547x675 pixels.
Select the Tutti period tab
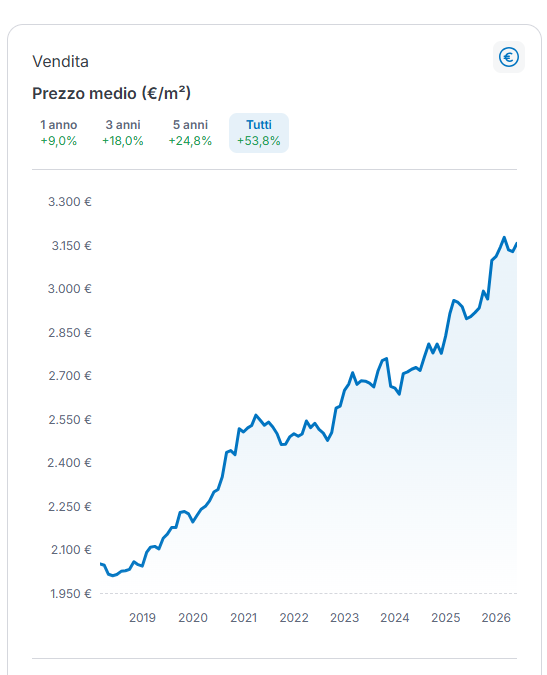click(259, 133)
